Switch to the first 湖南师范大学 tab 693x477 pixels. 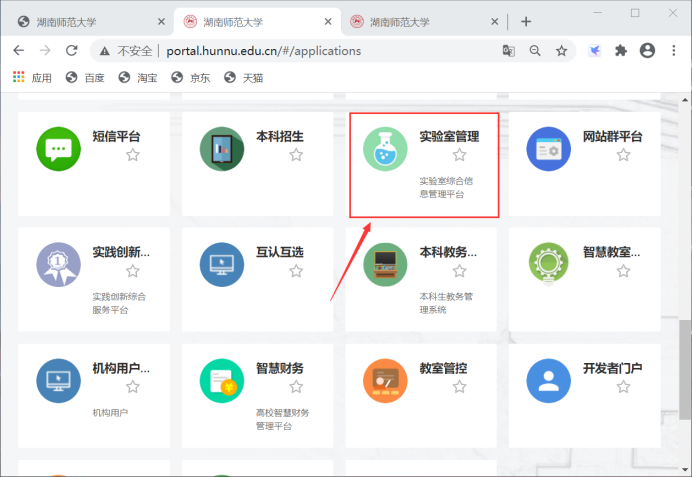(88, 21)
